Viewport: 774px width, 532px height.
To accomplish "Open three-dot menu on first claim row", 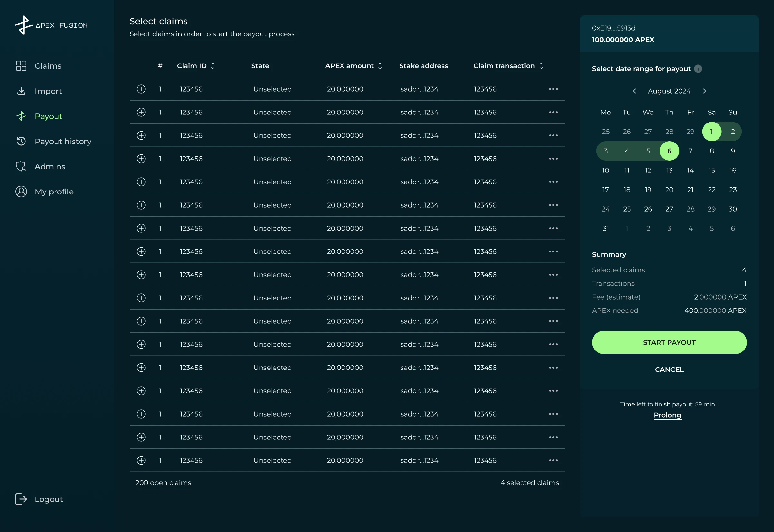I will click(x=553, y=89).
